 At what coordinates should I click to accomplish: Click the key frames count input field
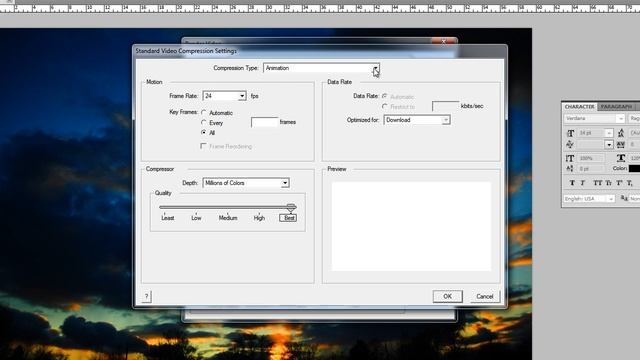pyautogui.click(x=264, y=122)
